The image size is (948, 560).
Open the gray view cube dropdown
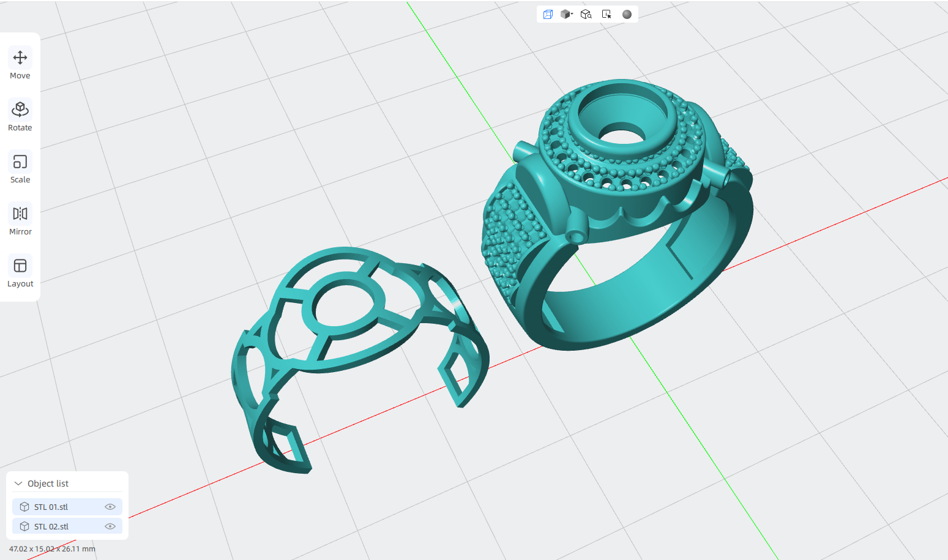tap(567, 14)
